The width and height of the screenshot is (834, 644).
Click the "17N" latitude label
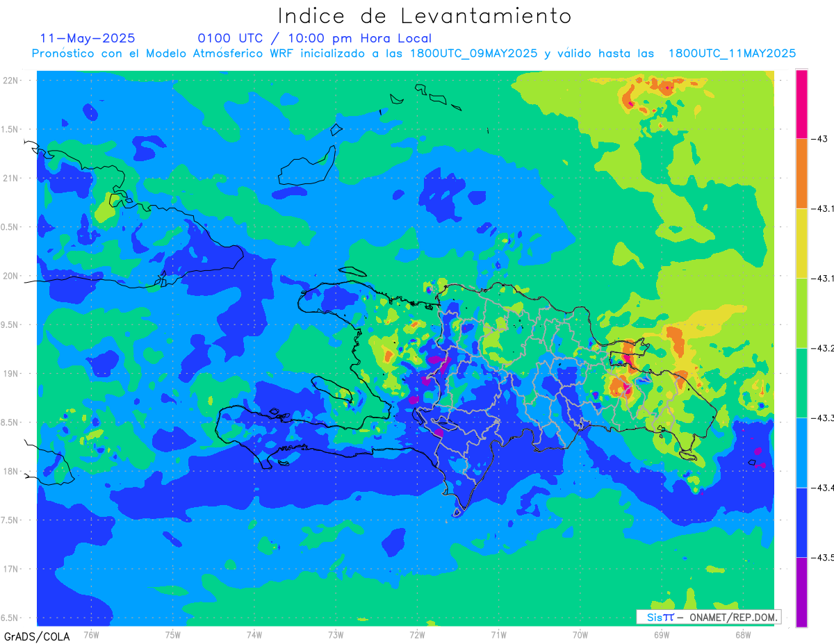pyautogui.click(x=10, y=569)
